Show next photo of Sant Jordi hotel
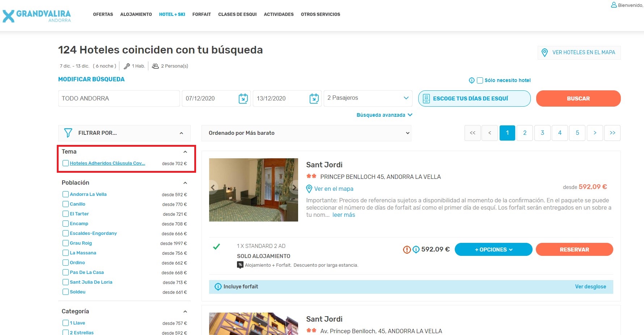Image resolution: width=644 pixels, height=335 pixels. coord(294,188)
